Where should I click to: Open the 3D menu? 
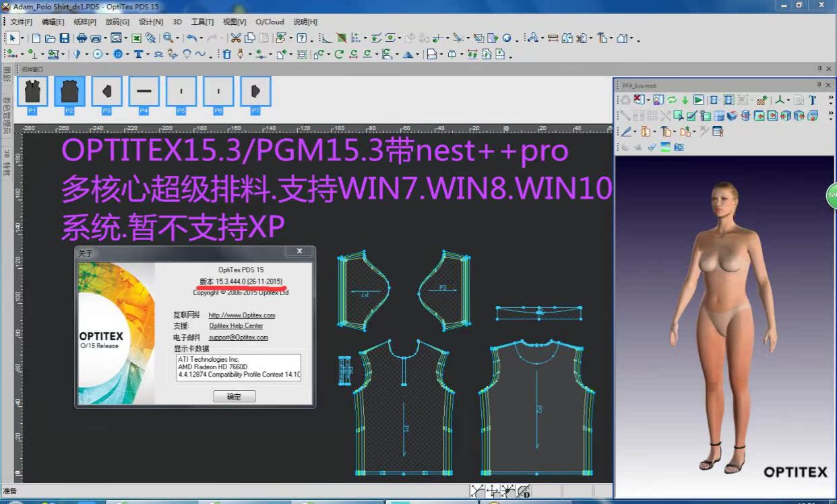coord(177,22)
